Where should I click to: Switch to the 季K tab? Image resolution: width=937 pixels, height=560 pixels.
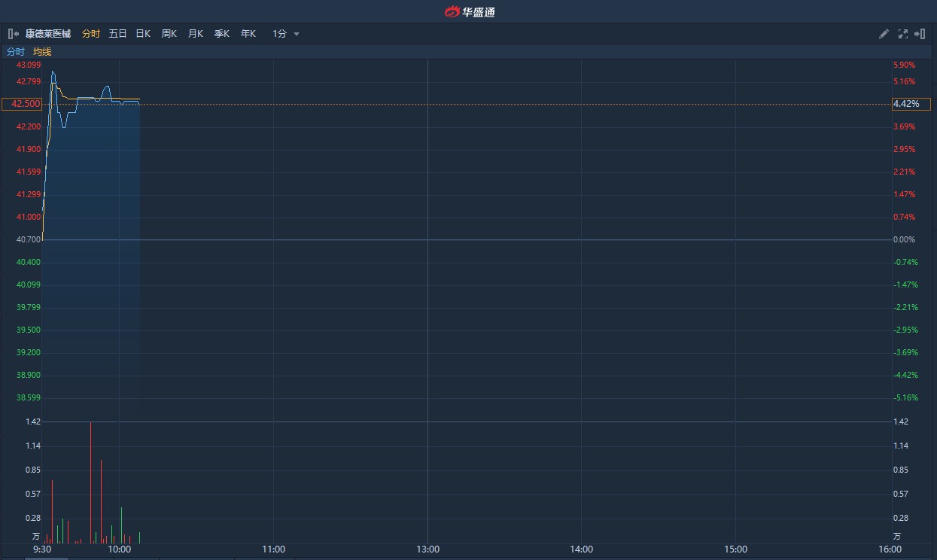pos(222,34)
